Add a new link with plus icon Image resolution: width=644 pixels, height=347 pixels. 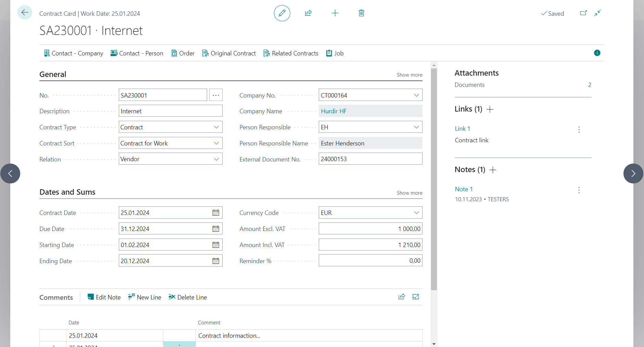coord(490,109)
